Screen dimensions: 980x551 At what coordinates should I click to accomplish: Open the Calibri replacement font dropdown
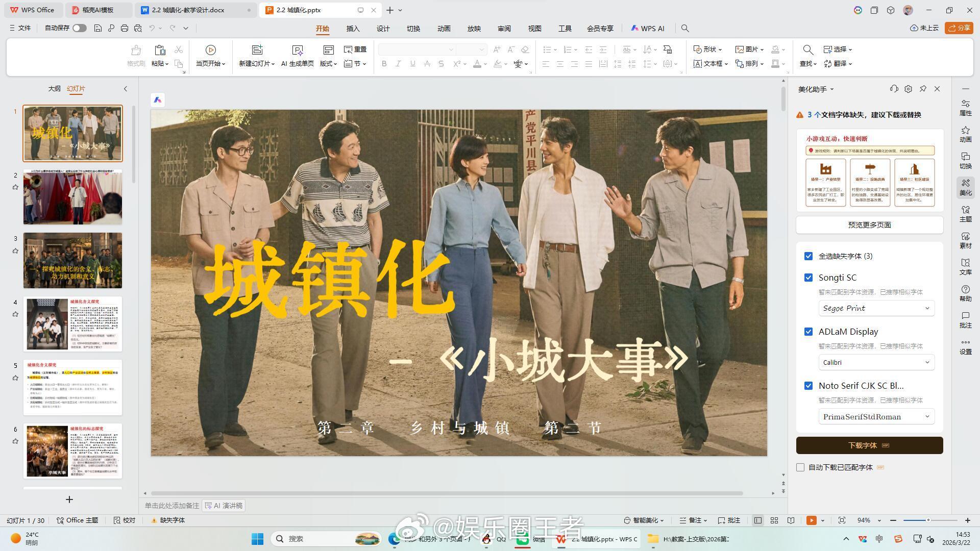click(876, 362)
